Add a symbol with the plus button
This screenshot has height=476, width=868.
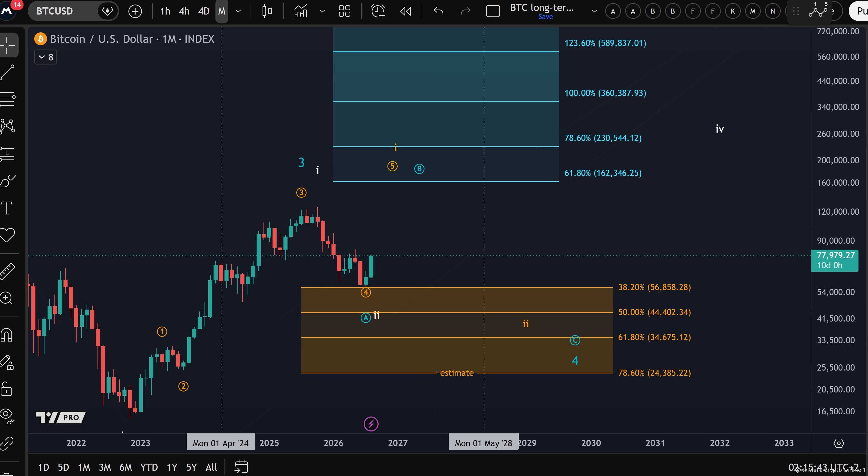(x=135, y=11)
